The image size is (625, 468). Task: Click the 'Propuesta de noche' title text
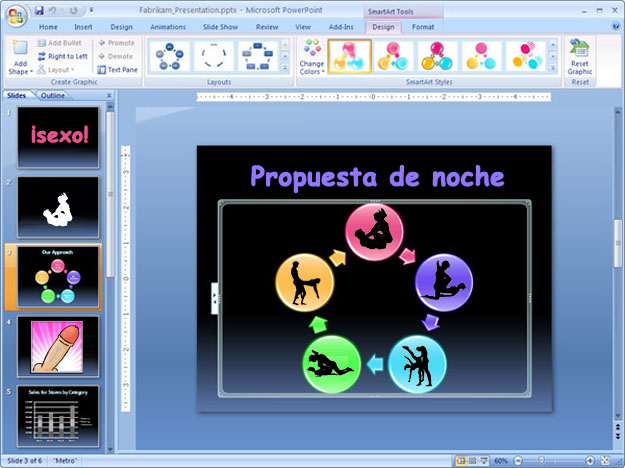pos(377,177)
